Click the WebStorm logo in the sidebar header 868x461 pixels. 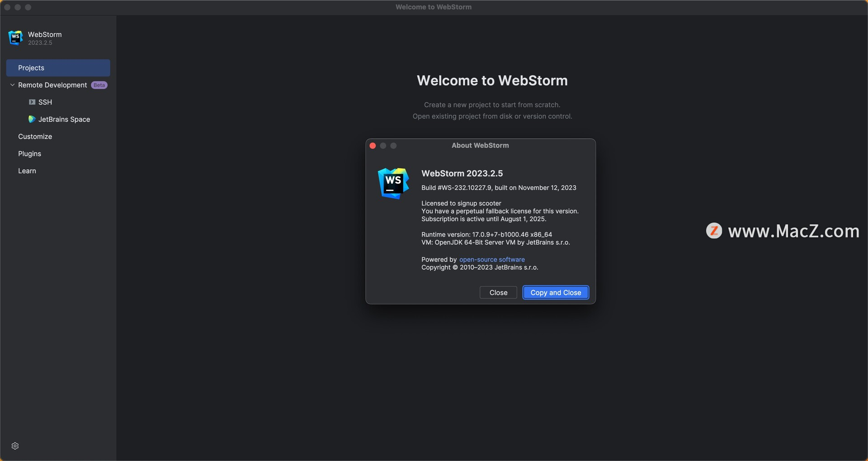(15, 38)
